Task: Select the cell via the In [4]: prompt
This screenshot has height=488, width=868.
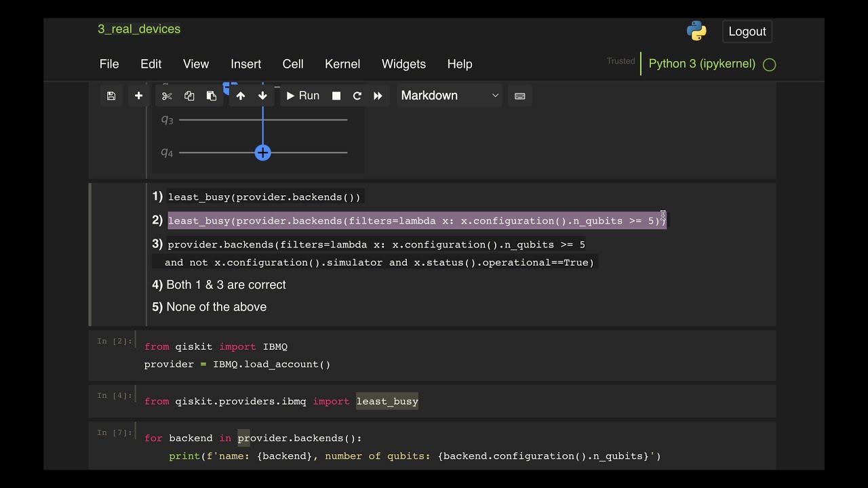Action: (x=114, y=396)
